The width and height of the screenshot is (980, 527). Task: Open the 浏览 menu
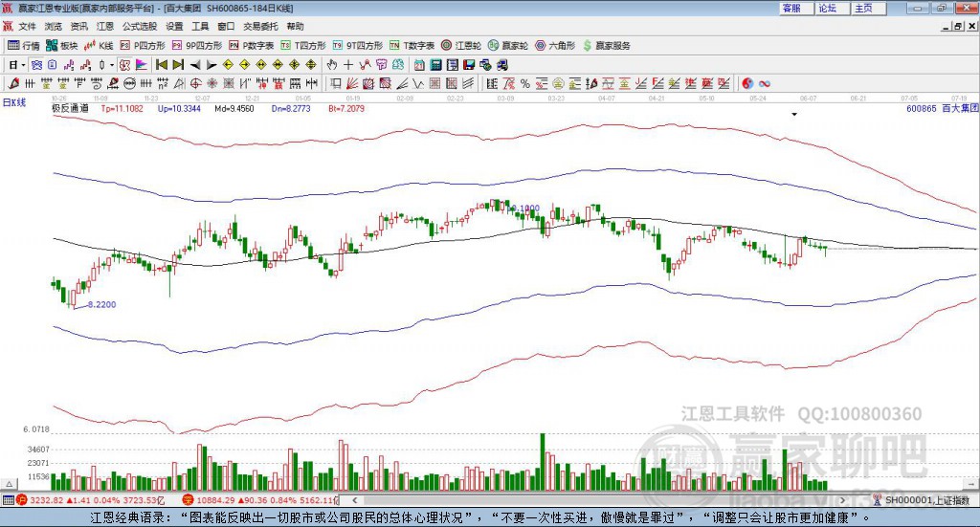point(54,26)
